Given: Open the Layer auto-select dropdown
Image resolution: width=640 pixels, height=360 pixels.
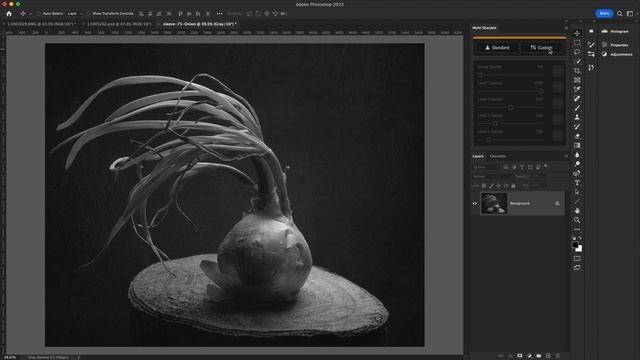Looking at the screenshot, I should (75, 13).
